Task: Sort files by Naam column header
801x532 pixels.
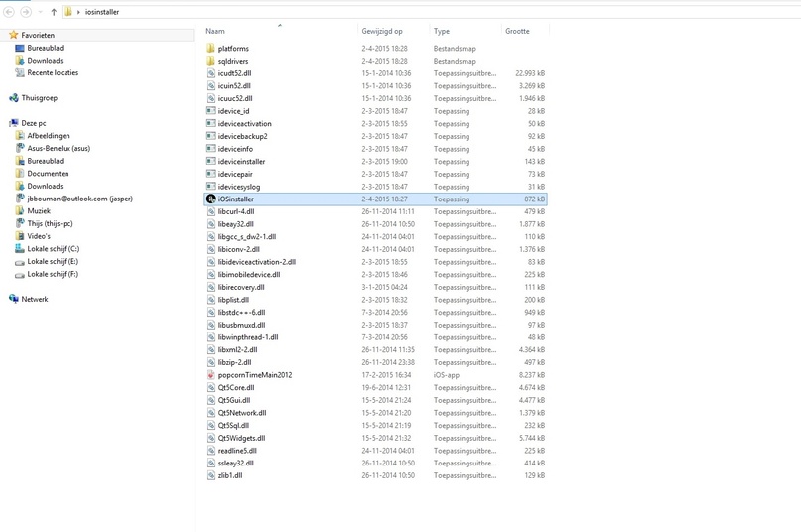Action: pyautogui.click(x=215, y=31)
